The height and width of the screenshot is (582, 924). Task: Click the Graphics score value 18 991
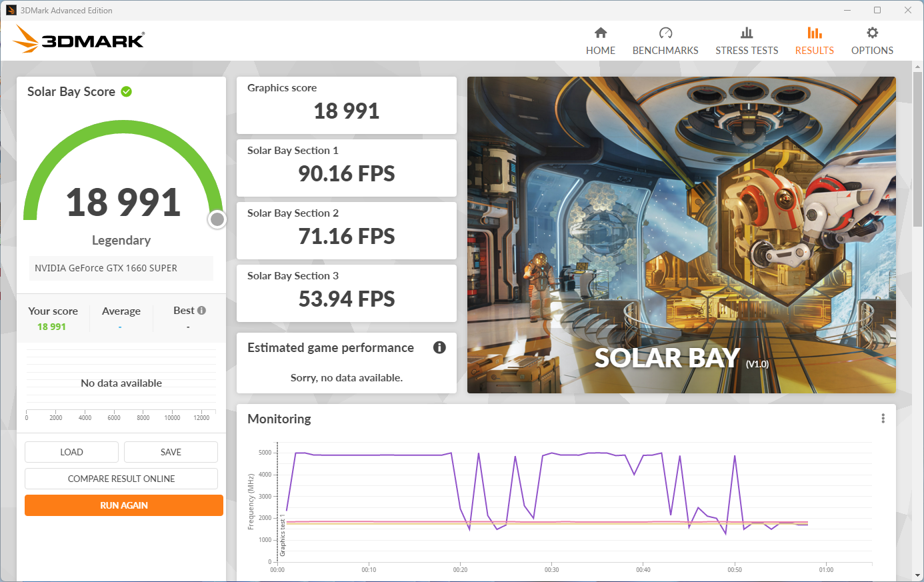tap(347, 111)
